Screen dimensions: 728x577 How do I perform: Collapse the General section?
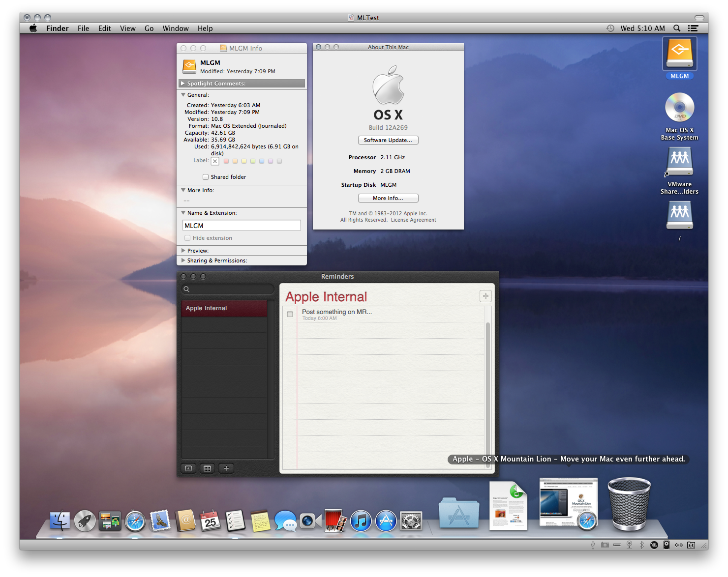click(x=183, y=95)
